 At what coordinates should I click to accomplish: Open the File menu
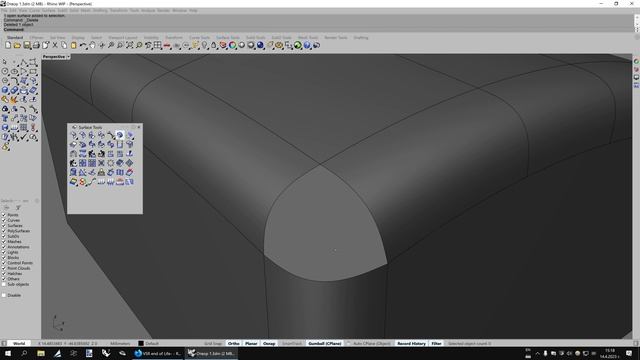[4, 11]
